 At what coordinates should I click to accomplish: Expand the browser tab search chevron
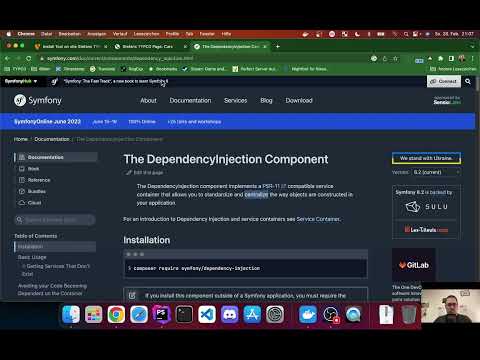coord(473,46)
